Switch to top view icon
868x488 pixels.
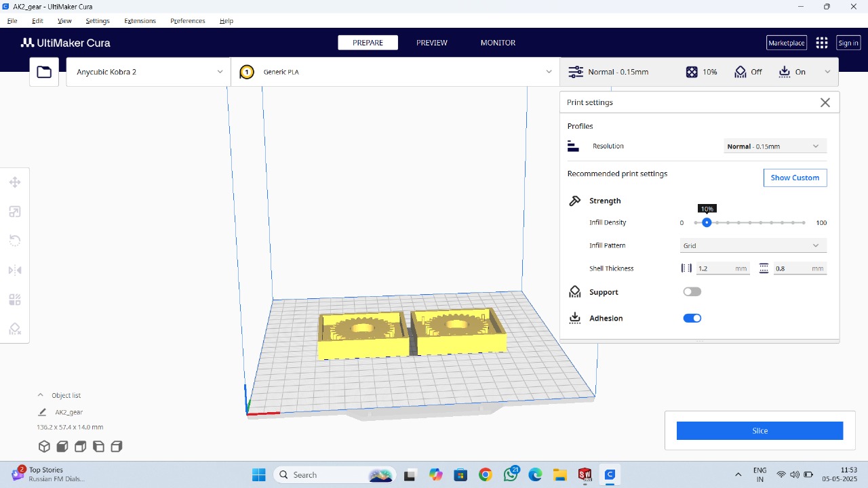pos(80,447)
